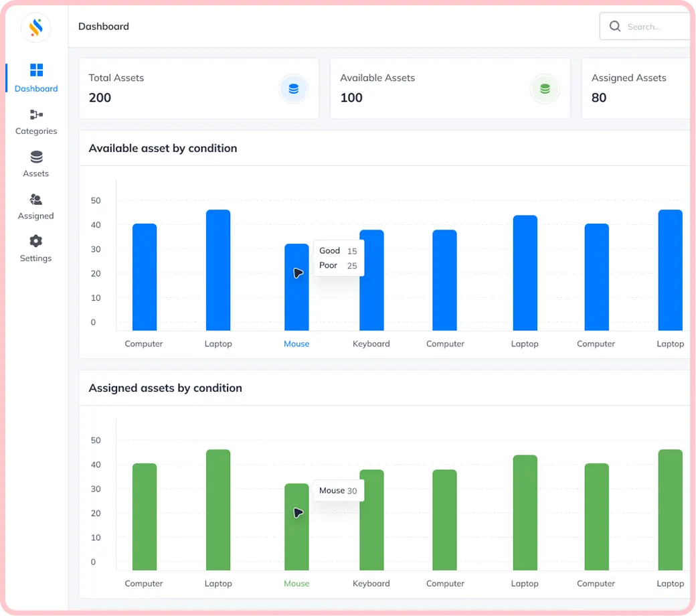Click the Good/Poor tooltip on Mouse bar
This screenshot has width=696, height=616.
339,258
